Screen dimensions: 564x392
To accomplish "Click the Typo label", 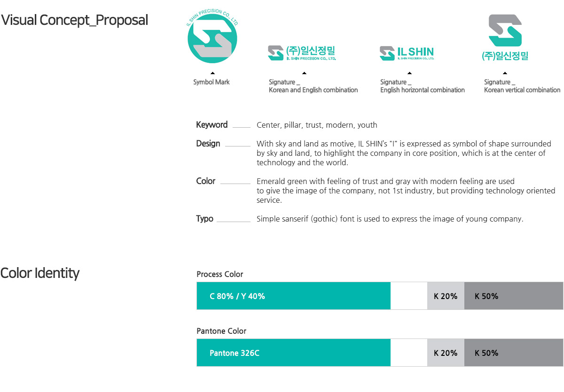I will (205, 219).
